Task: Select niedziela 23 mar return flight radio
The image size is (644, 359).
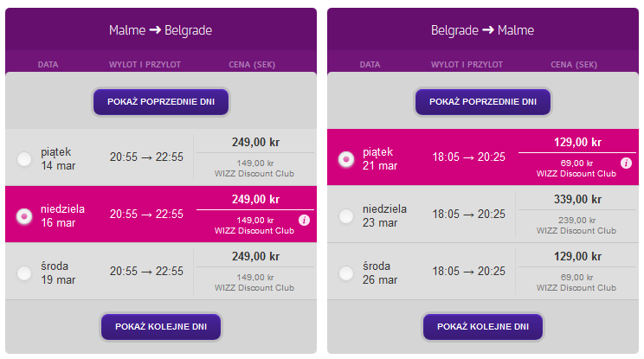Action: [x=346, y=215]
